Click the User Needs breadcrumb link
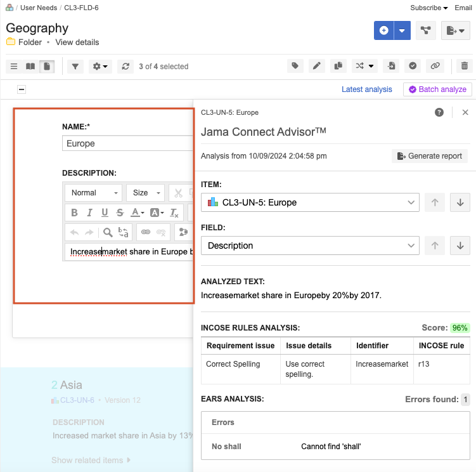The width and height of the screenshot is (476, 472). click(39, 8)
